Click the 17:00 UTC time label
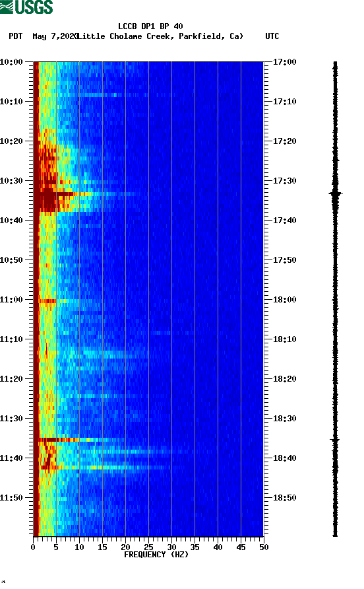 coord(285,62)
